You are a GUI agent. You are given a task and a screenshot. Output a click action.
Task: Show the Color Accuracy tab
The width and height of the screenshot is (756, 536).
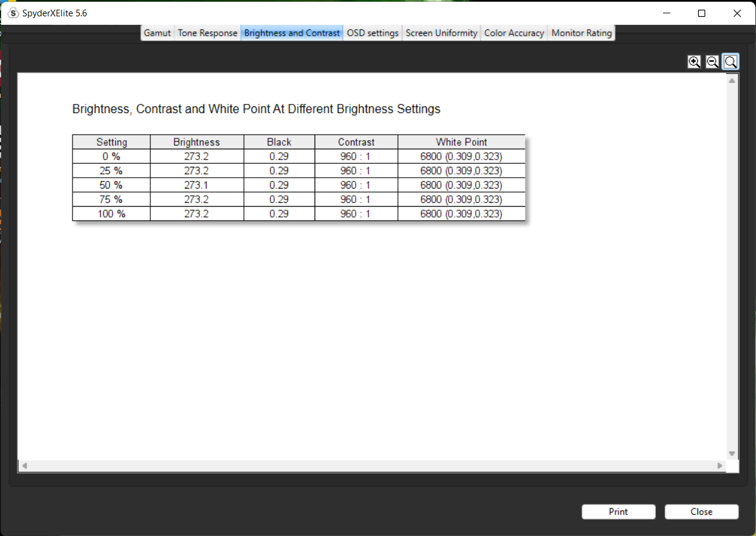514,33
